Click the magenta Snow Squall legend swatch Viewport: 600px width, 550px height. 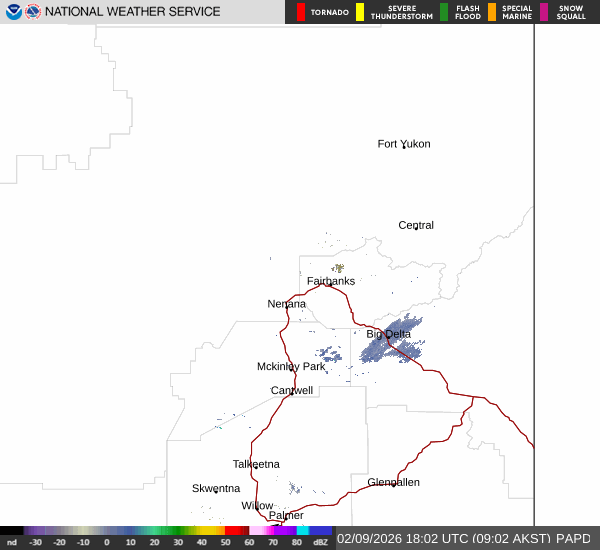[544, 12]
